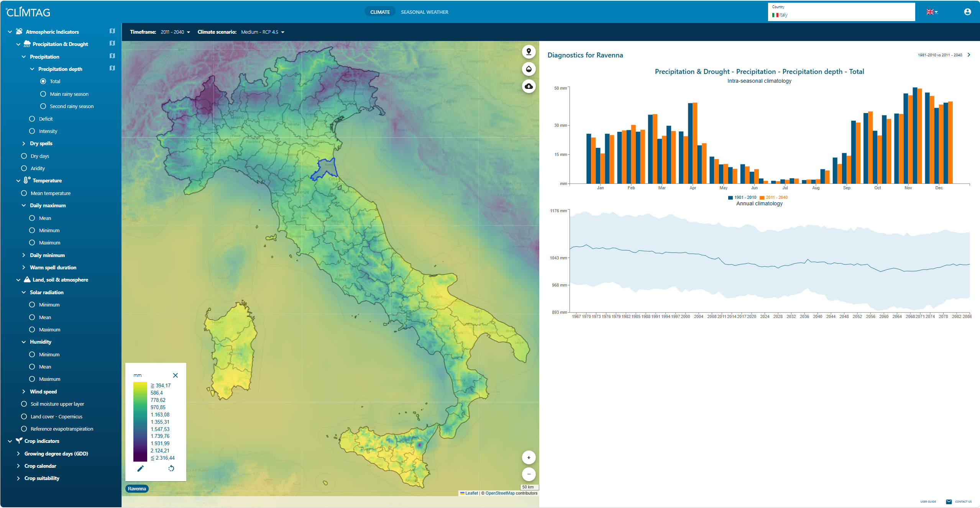Expand the Wind speed group
This screenshot has height=508, width=980.
(x=24, y=392)
